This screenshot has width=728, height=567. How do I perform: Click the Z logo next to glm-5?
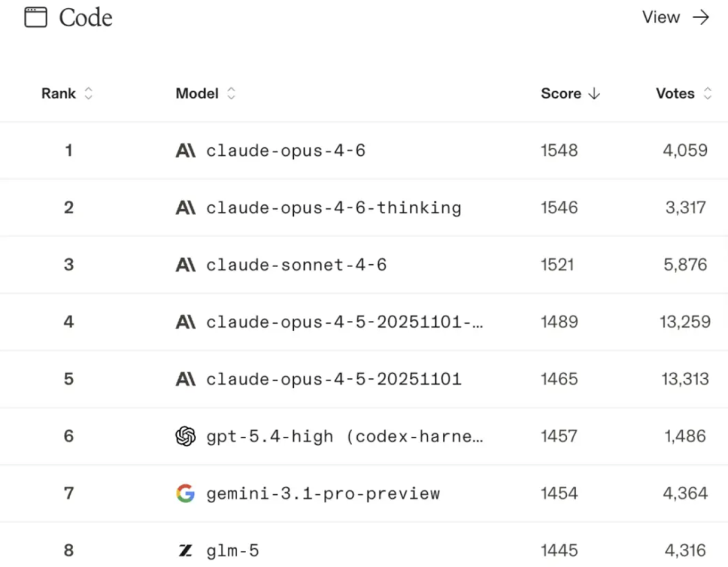pyautogui.click(x=185, y=551)
